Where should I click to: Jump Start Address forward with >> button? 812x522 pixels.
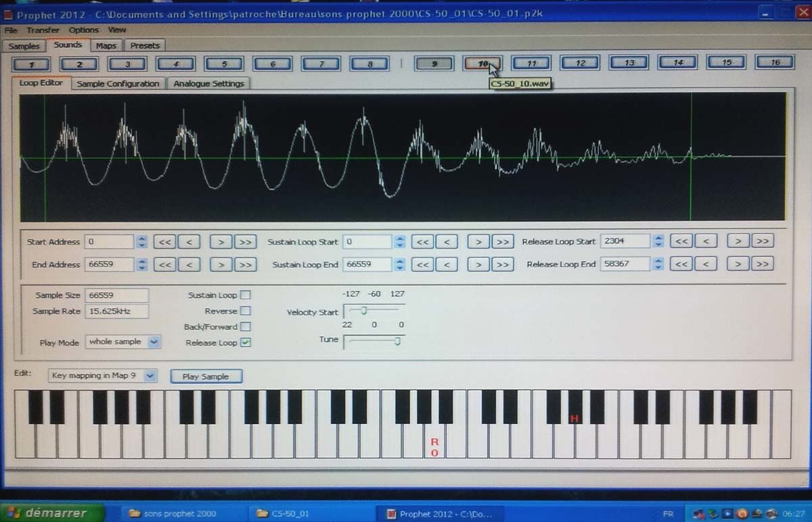click(244, 241)
